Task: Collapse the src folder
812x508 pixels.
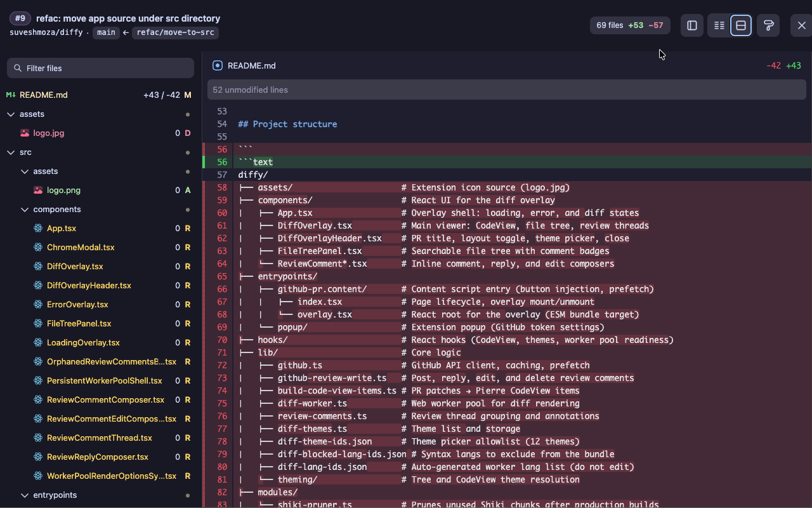Action: [x=11, y=152]
